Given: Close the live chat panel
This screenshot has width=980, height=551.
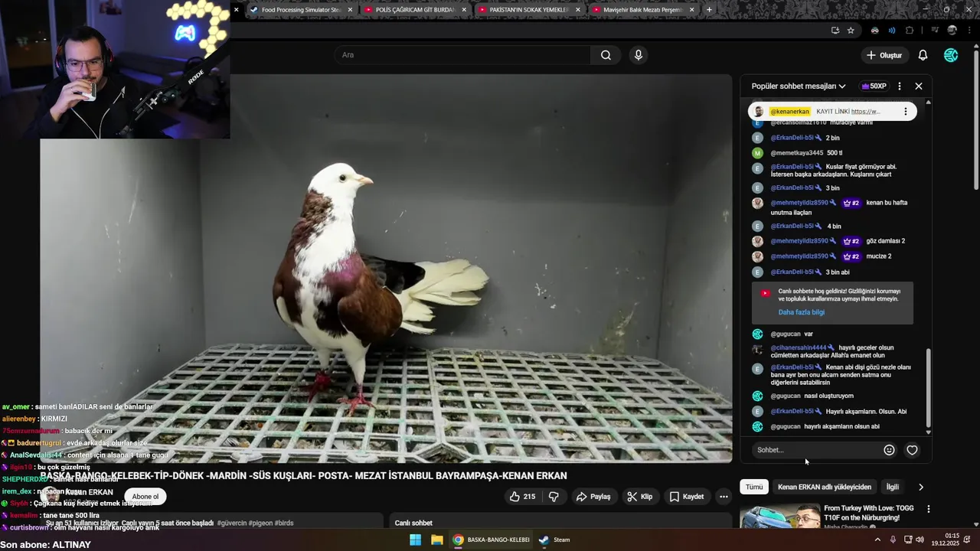Looking at the screenshot, I should click(919, 86).
